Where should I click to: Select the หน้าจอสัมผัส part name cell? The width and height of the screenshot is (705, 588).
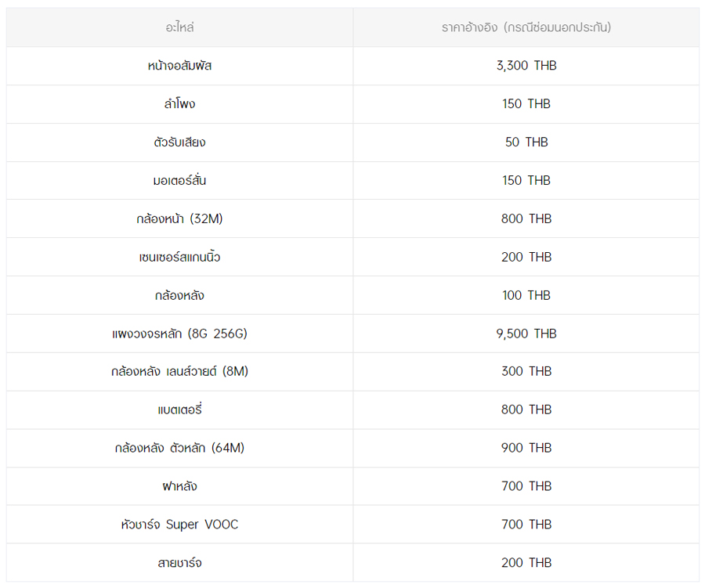(x=179, y=66)
